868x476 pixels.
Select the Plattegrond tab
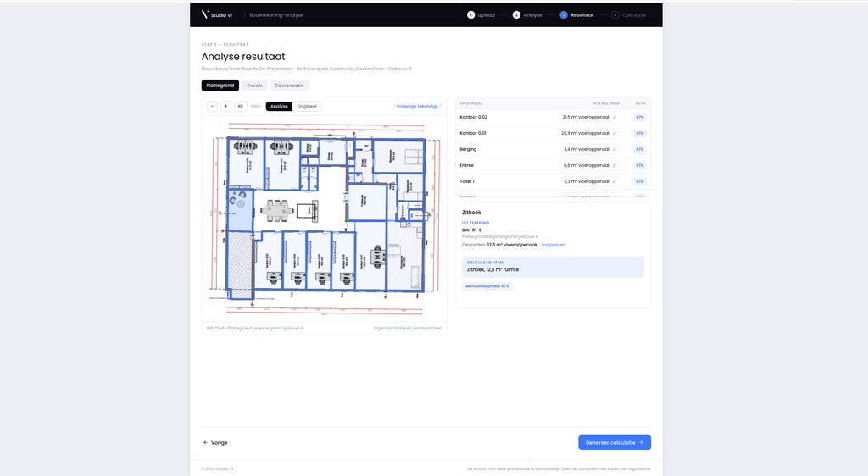[220, 86]
